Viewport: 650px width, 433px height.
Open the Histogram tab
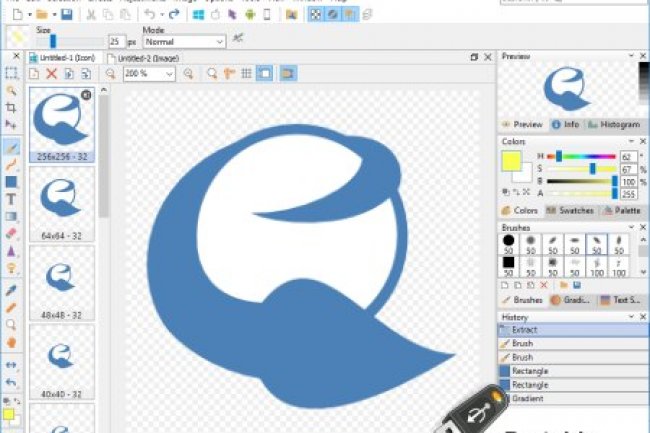(614, 124)
